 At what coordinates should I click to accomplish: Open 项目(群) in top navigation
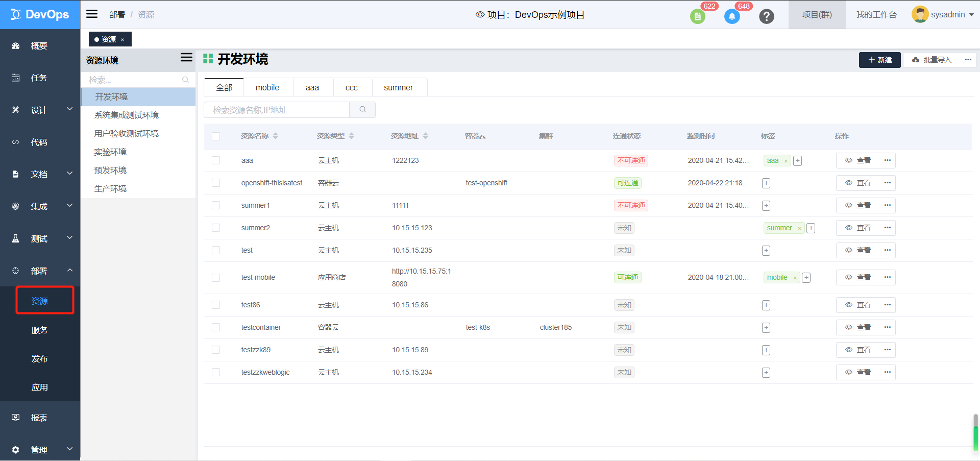pyautogui.click(x=817, y=14)
